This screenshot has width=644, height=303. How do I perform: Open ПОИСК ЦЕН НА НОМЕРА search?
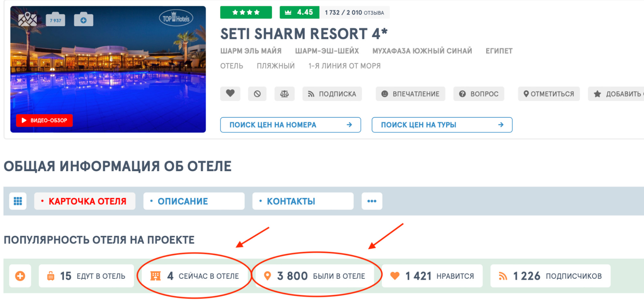(x=290, y=125)
